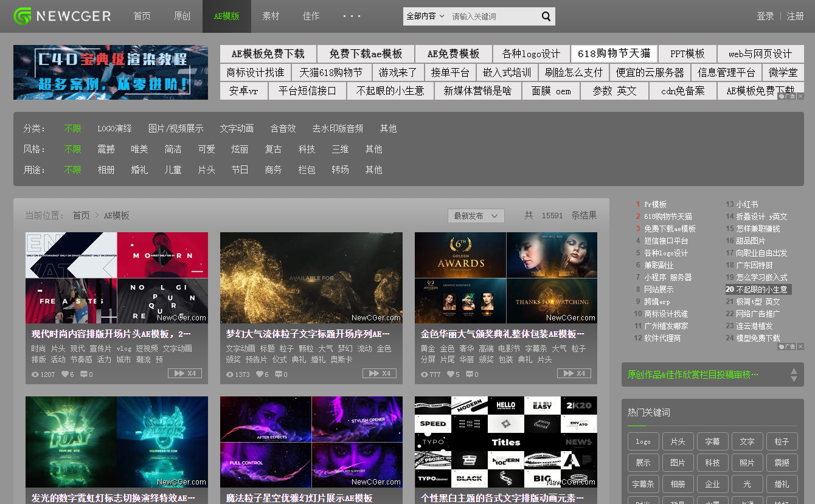Click the 不起眼的小生意 ranked link number 20
The height and width of the screenshot is (504, 815).
(761, 289)
